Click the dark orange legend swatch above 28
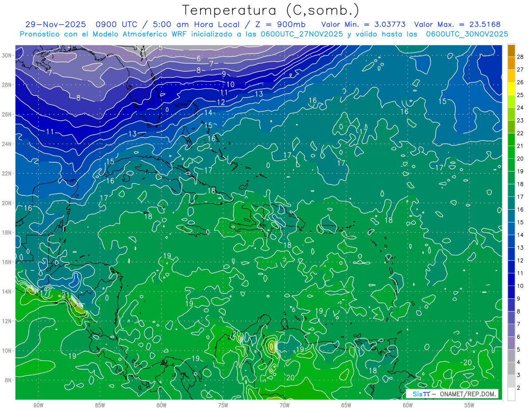The height and width of the screenshot is (411, 532). [x=511, y=50]
